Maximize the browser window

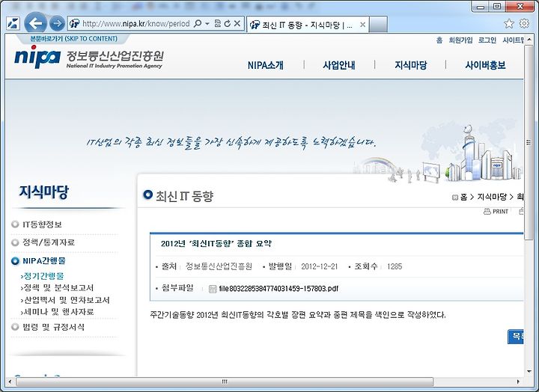click(x=497, y=7)
